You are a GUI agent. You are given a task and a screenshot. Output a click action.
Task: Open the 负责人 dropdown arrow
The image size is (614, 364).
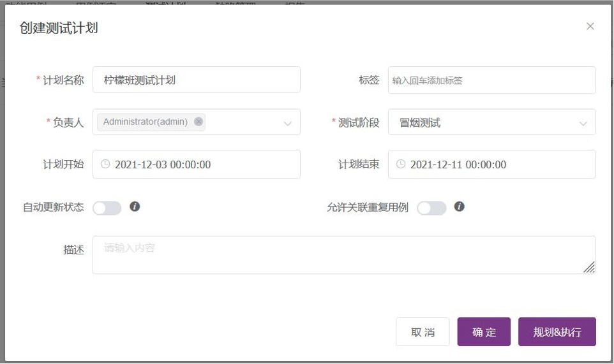click(287, 124)
